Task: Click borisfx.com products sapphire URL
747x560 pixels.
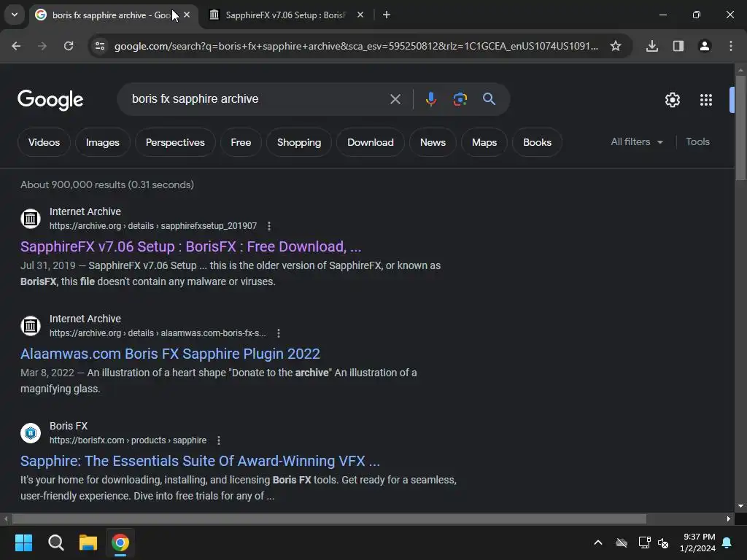Action: (x=128, y=440)
